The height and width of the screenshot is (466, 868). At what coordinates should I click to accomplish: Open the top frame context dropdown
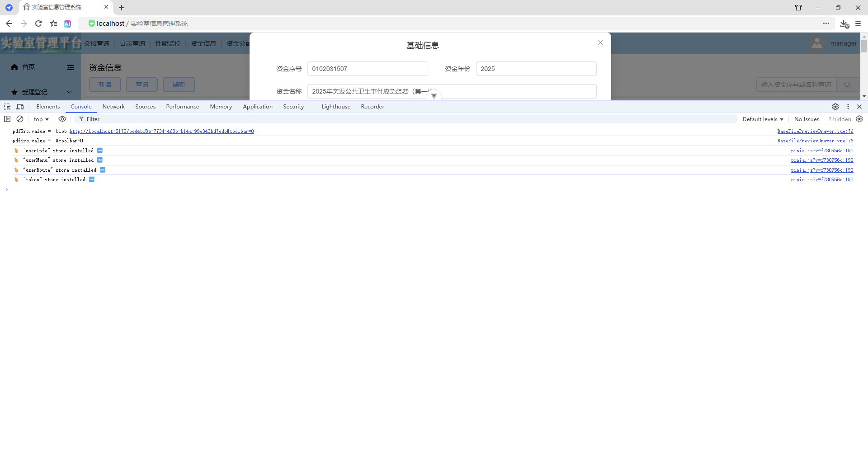coord(41,119)
